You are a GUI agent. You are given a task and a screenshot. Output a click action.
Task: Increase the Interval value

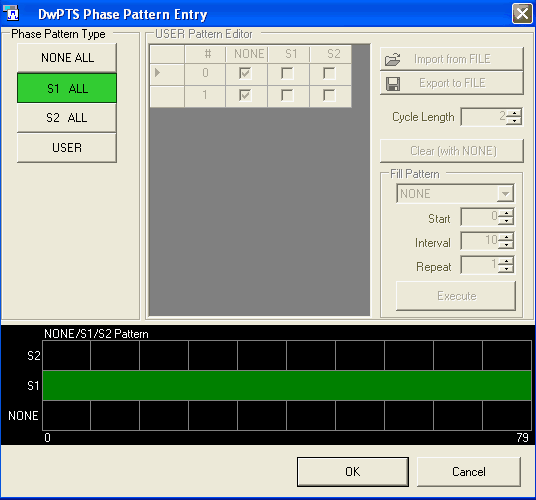coord(506,237)
